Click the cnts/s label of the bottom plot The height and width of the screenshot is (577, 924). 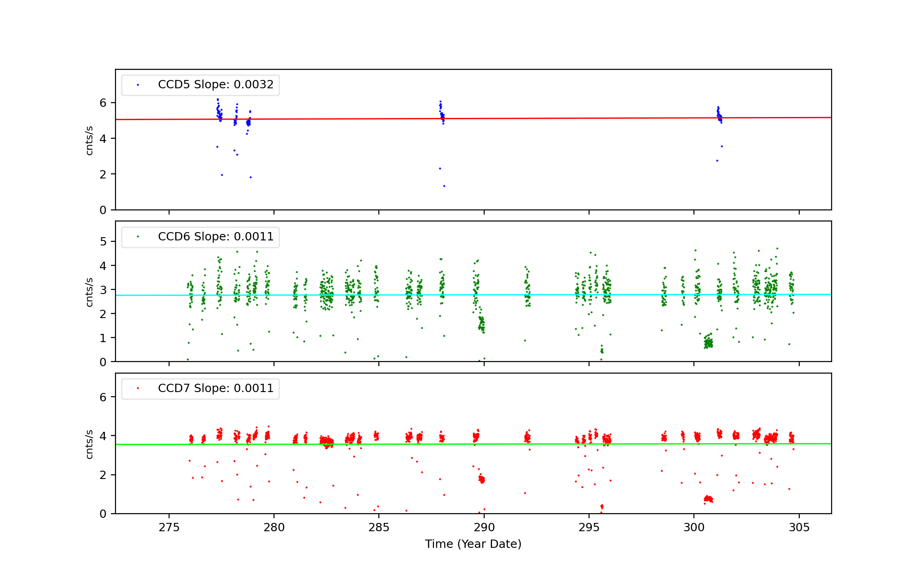click(89, 444)
